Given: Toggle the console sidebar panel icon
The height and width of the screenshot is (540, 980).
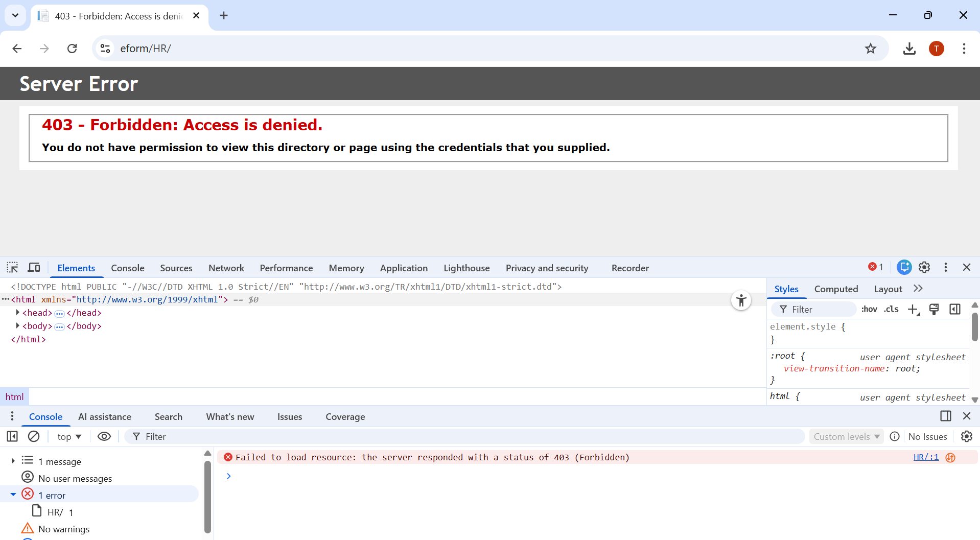Looking at the screenshot, I should 12,436.
